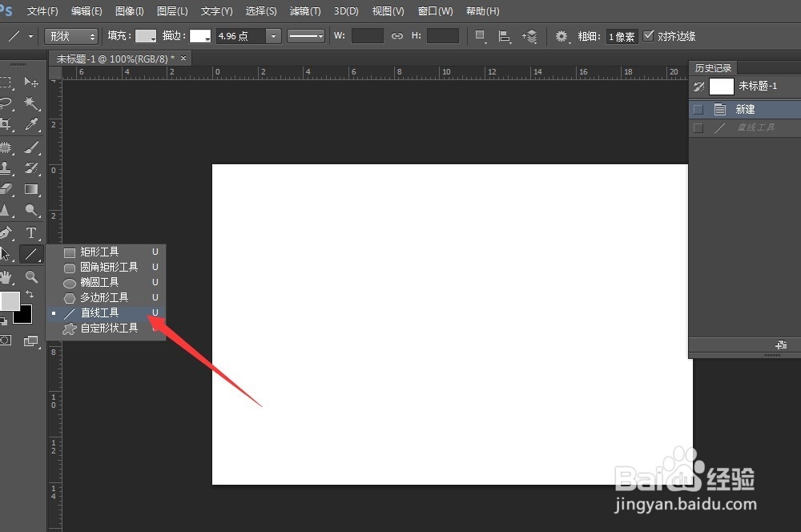Screen dimensions: 801x532
Task: Open 选择(S) menu
Action: point(261,10)
